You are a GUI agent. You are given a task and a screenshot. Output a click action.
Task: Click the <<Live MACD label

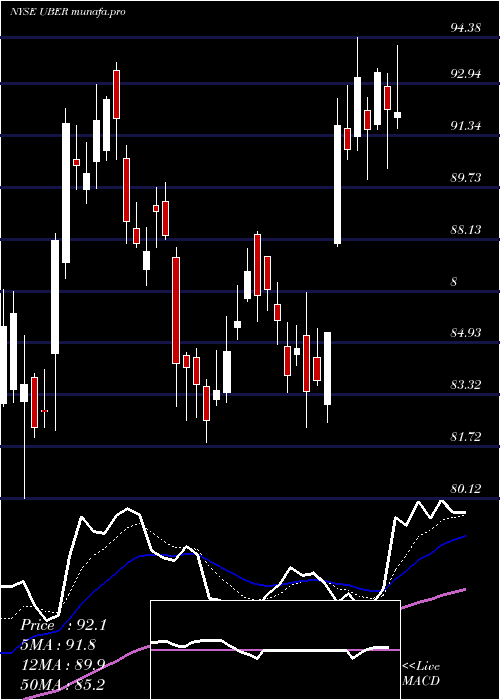pyautogui.click(x=421, y=673)
